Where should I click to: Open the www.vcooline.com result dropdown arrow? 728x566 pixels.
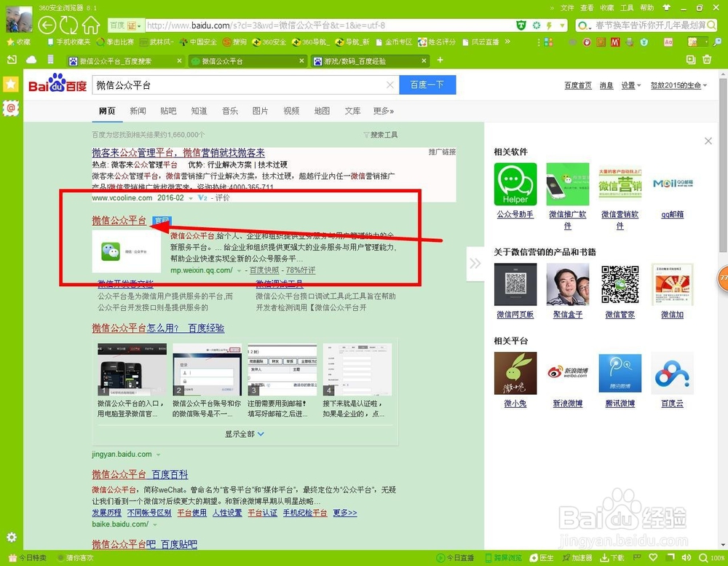(190, 198)
